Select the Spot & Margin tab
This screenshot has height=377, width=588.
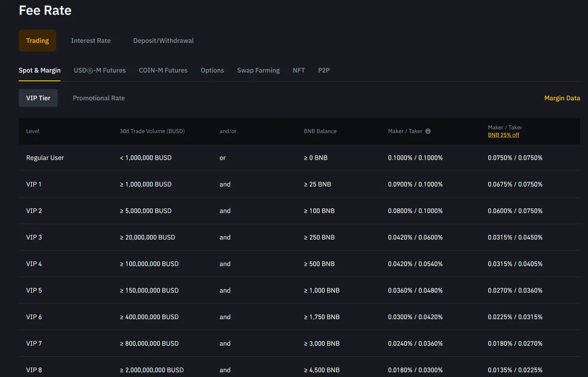pos(40,70)
